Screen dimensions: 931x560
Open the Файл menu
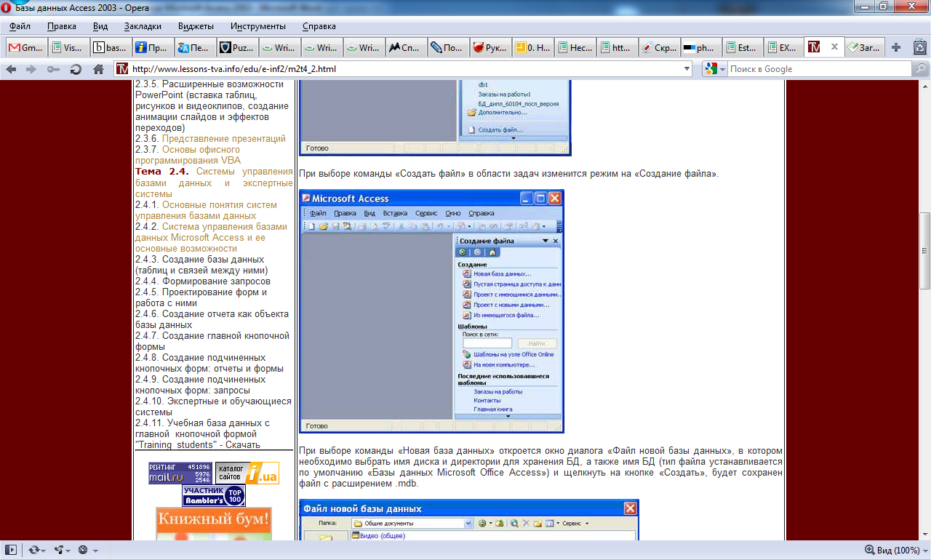20,26
